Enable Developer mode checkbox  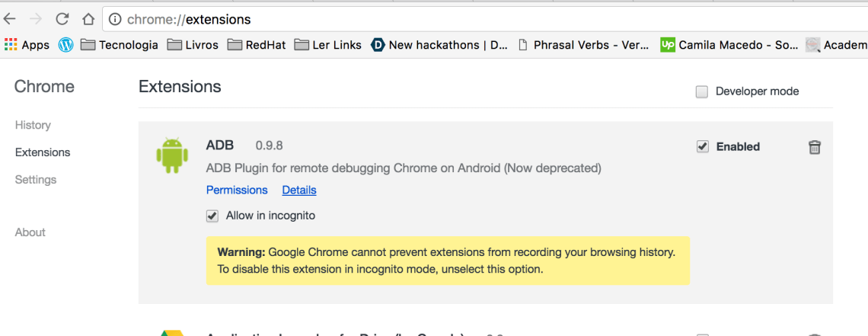pos(702,91)
